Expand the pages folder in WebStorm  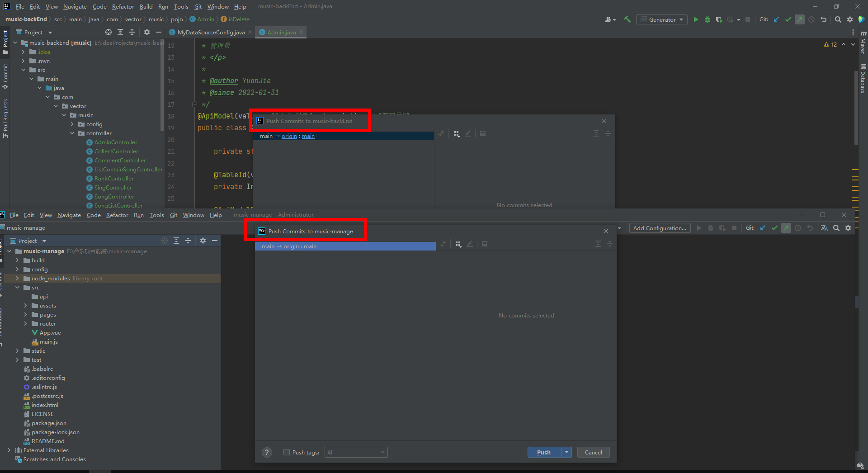25,315
